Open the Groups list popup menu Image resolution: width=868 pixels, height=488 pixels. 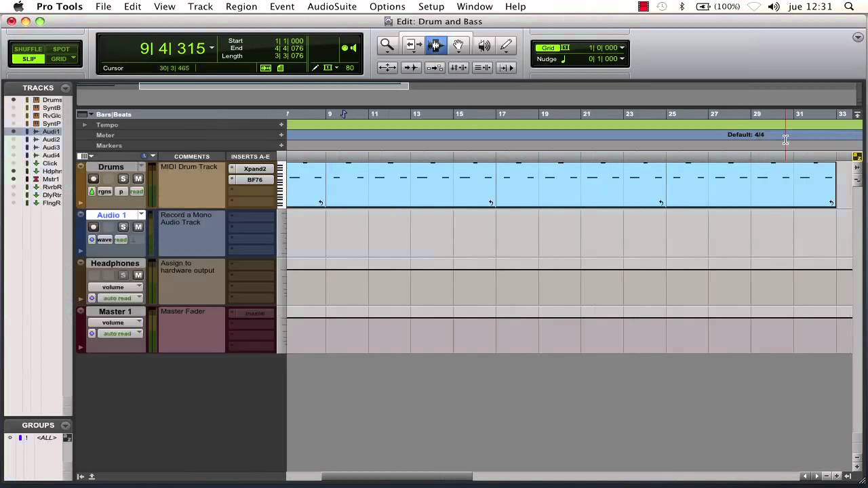pyautogui.click(x=66, y=426)
